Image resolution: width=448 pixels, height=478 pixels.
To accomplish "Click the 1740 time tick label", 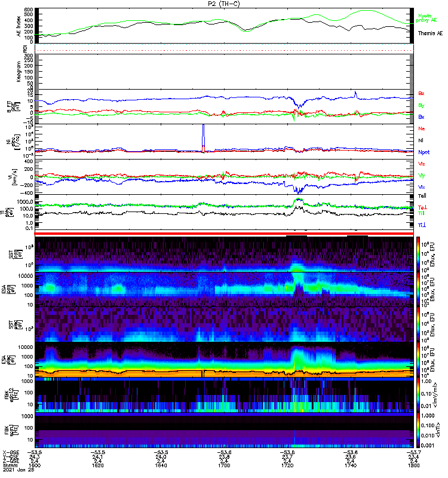I will pyautogui.click(x=351, y=465).
